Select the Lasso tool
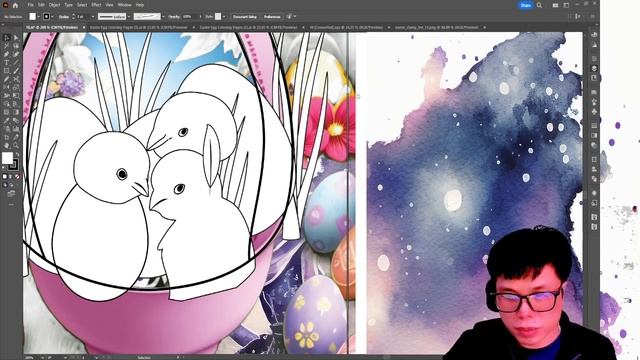640x360 pixels. click(16, 46)
